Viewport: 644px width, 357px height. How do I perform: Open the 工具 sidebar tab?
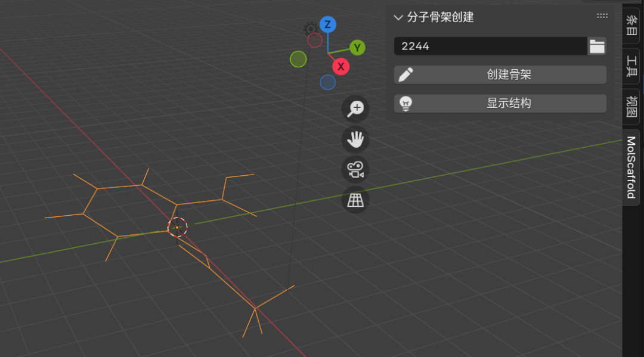[x=631, y=67]
